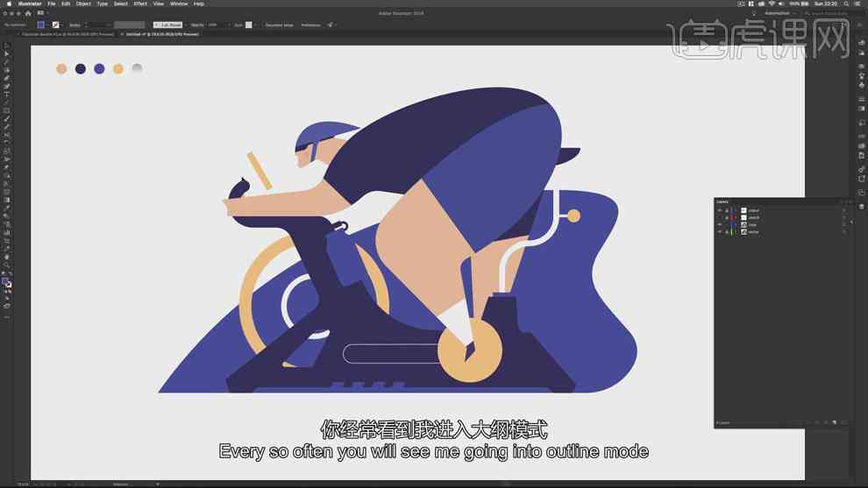868x488 pixels.
Task: Click the Illustrator application menu
Action: pyautogui.click(x=30, y=4)
